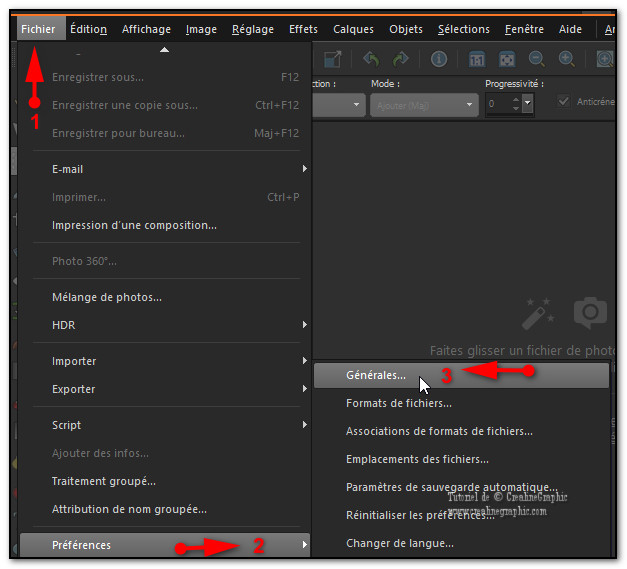Open the Calques menu
Viewport: 627px width, 569px height.
pos(354,29)
